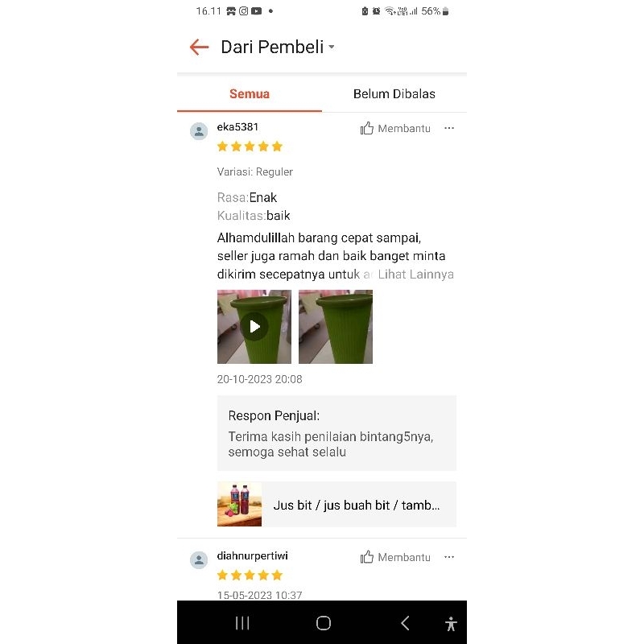Open the accessibility shortcut icon

coord(451,623)
